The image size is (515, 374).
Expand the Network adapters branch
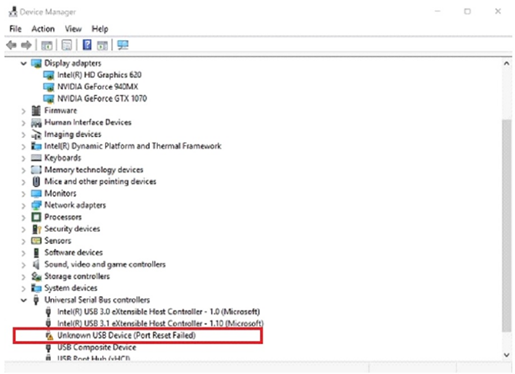point(23,206)
